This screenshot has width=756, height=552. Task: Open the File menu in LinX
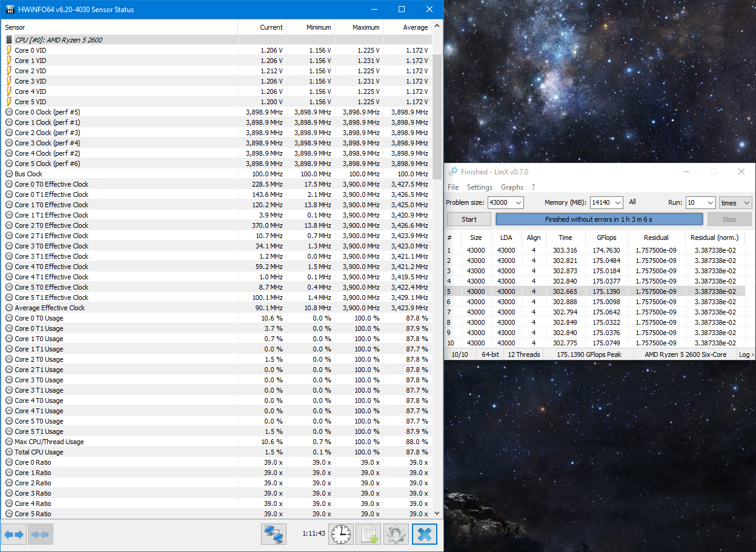tap(453, 187)
